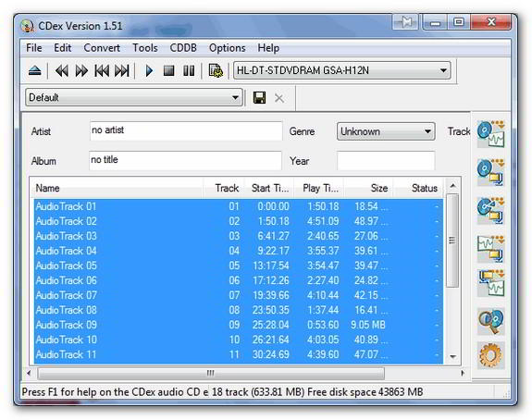532x420 pixels.
Task: Select the AudioTrack 09 row
Action: (x=238, y=325)
